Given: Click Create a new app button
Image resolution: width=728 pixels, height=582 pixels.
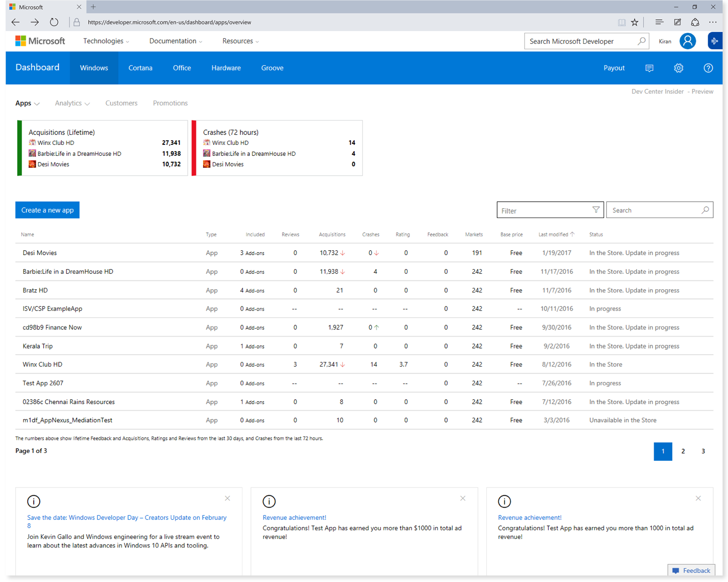Looking at the screenshot, I should click(x=47, y=210).
